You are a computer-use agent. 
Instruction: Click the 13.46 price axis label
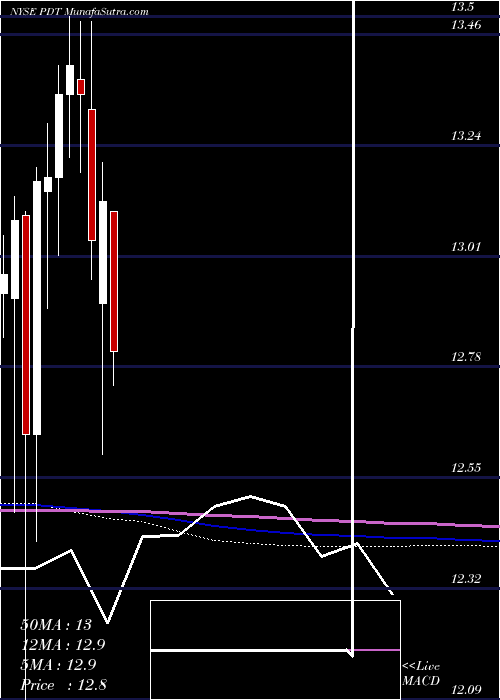coord(466,25)
